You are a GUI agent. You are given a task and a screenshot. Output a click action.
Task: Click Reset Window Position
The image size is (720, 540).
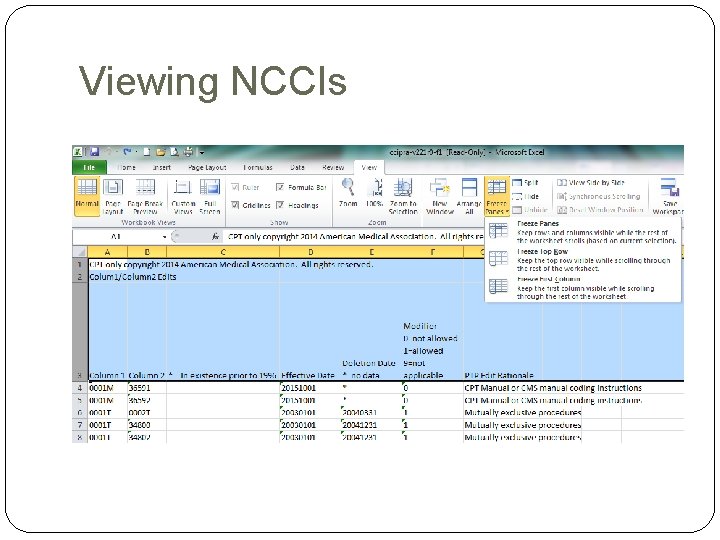point(600,210)
